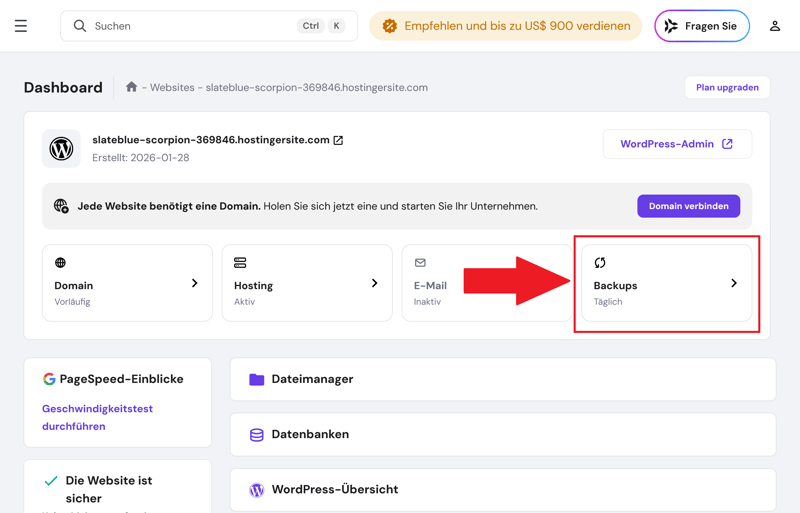Screen dimensions: 800x513
Task: Click the home icon in breadcrumb
Action: click(131, 87)
